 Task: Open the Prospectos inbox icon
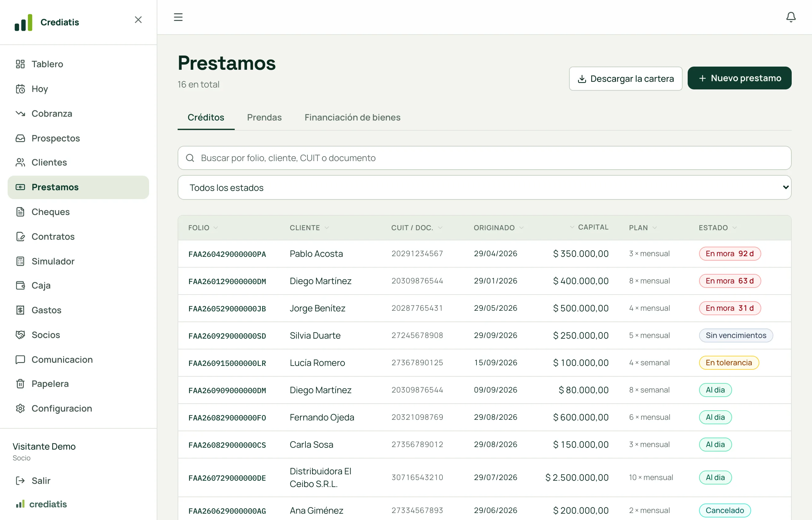20,138
